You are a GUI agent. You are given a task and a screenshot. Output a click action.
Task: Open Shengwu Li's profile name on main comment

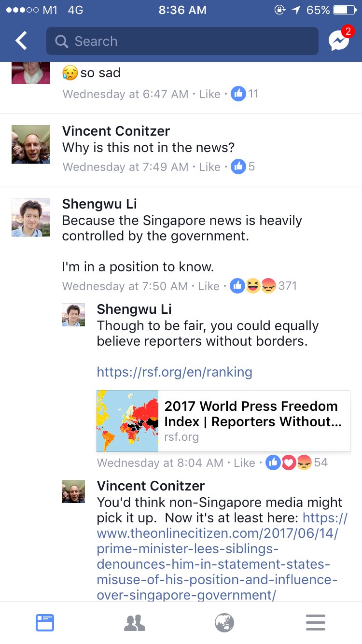[x=99, y=204]
